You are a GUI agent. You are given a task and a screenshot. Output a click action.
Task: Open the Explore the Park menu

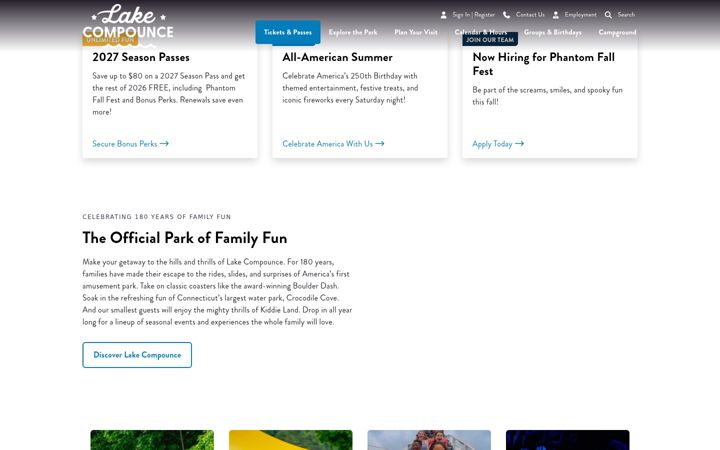click(353, 32)
